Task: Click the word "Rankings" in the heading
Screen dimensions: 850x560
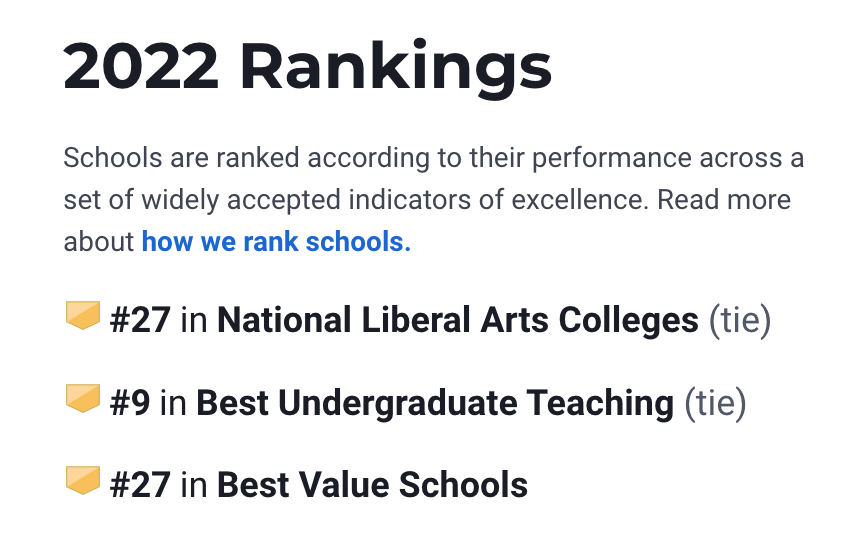Action: click(x=395, y=67)
